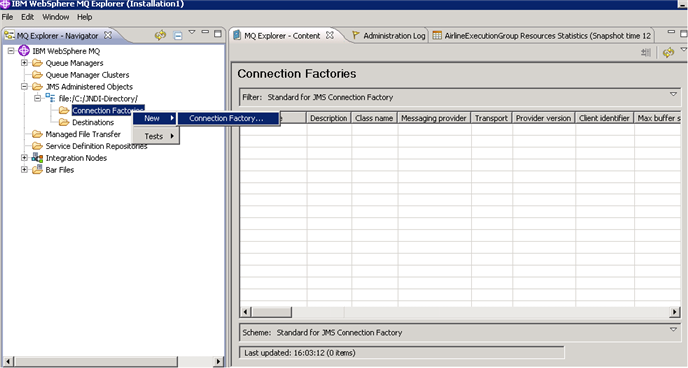The width and height of the screenshot is (688, 368).
Task: Click the IBM WebSphere MQ root node icon
Action: coord(24,51)
